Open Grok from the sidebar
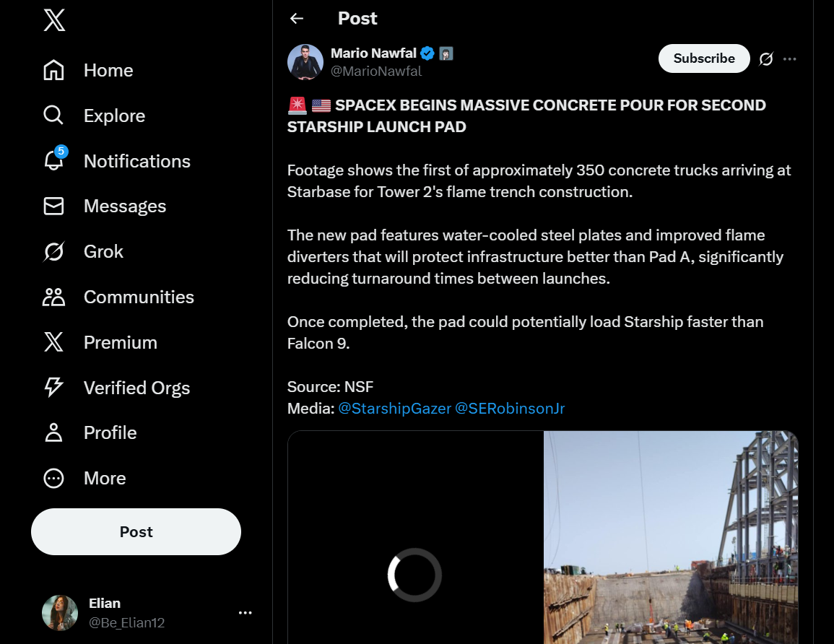The image size is (834, 644). click(103, 252)
